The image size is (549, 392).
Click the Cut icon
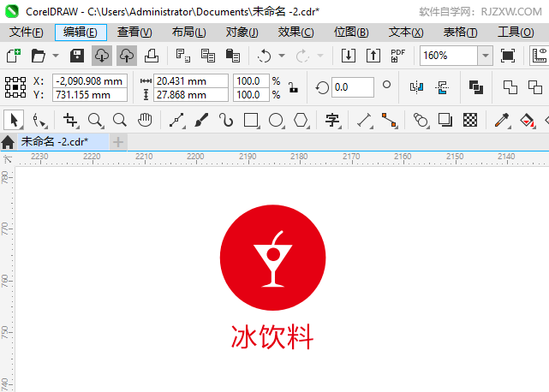[x=182, y=56]
